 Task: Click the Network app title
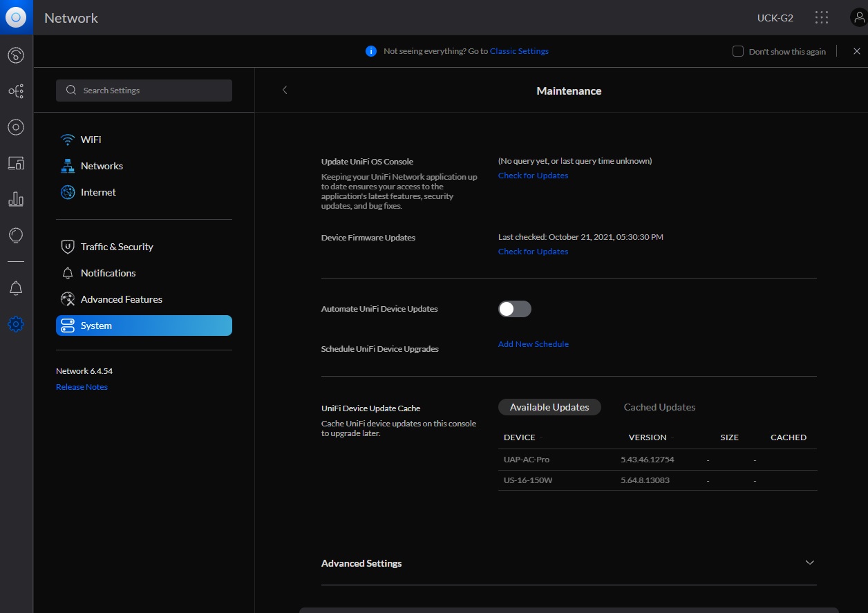tap(71, 18)
